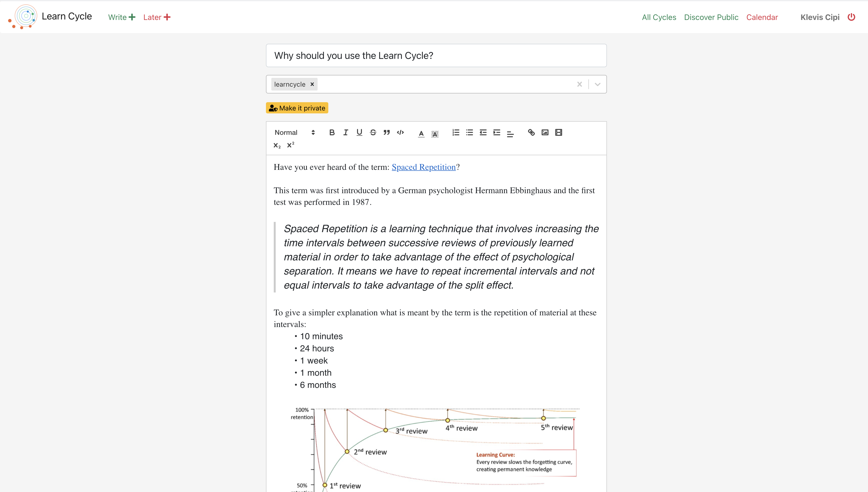Viewport: 868px width, 492px height.
Task: Open the Spaced Repetition link
Action: pyautogui.click(x=423, y=167)
